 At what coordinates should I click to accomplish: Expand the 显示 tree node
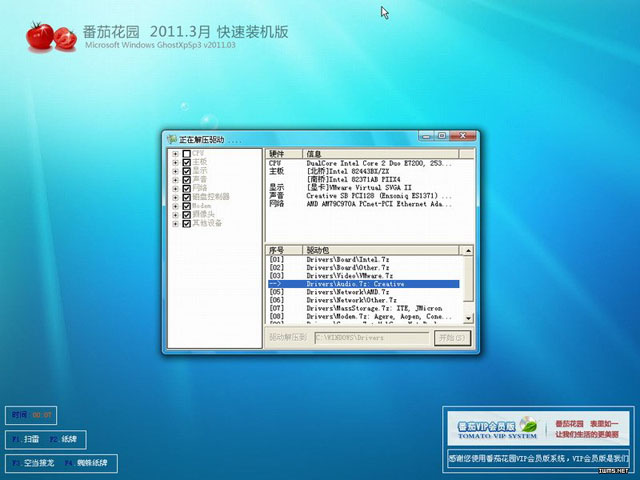(x=175, y=171)
